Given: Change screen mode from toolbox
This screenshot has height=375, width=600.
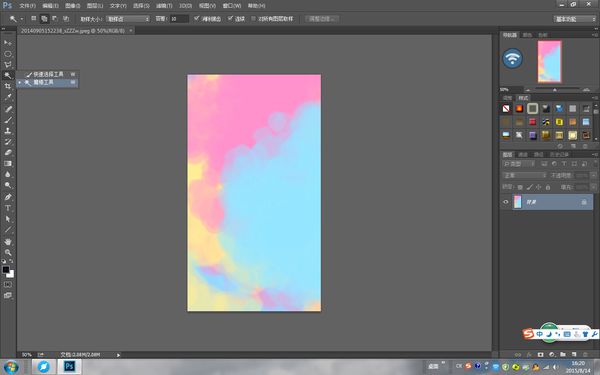Looking at the screenshot, I should click(x=8, y=295).
